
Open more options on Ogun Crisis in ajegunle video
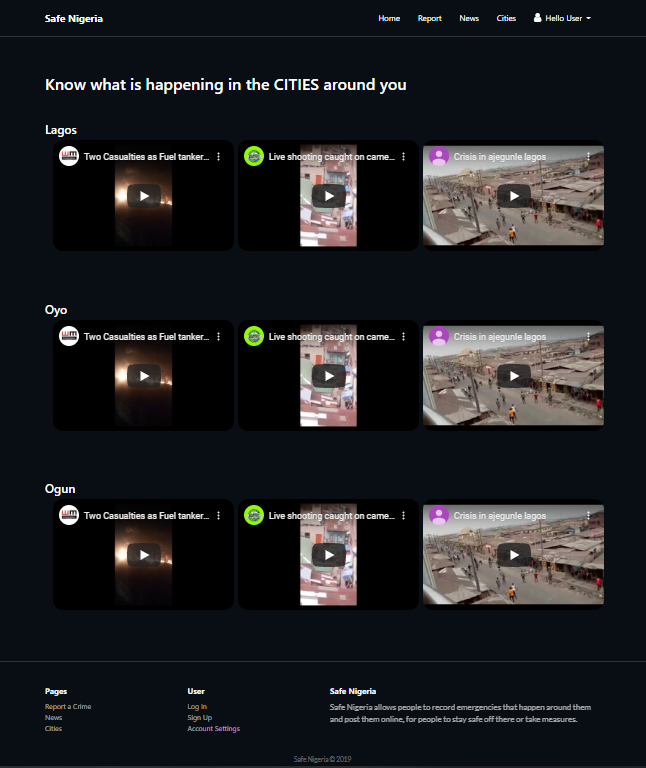[x=588, y=515]
